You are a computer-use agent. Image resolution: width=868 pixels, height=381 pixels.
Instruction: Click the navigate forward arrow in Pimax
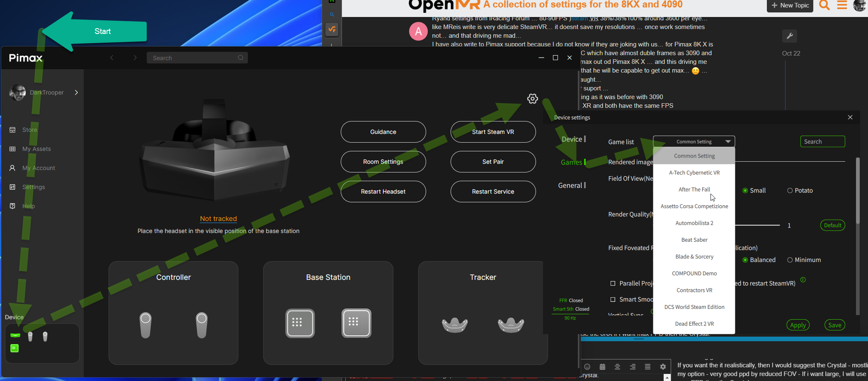[135, 58]
